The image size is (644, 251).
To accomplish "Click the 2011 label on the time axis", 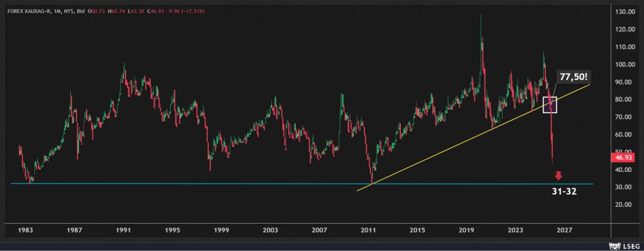I will (368, 230).
